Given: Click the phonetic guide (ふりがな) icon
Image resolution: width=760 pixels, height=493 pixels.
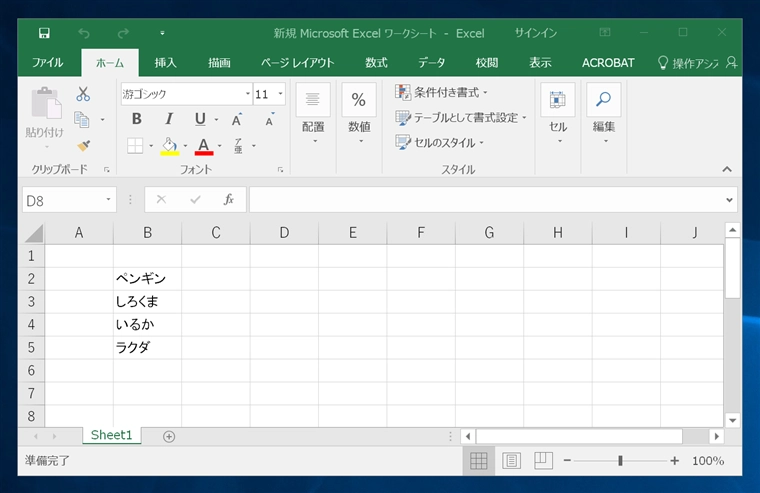Looking at the screenshot, I should (238, 146).
